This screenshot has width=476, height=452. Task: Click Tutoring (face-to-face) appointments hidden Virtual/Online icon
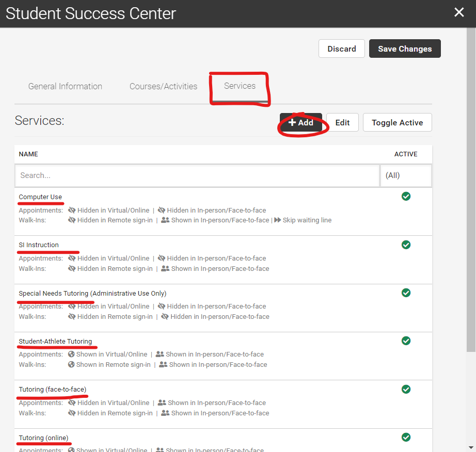tap(72, 402)
